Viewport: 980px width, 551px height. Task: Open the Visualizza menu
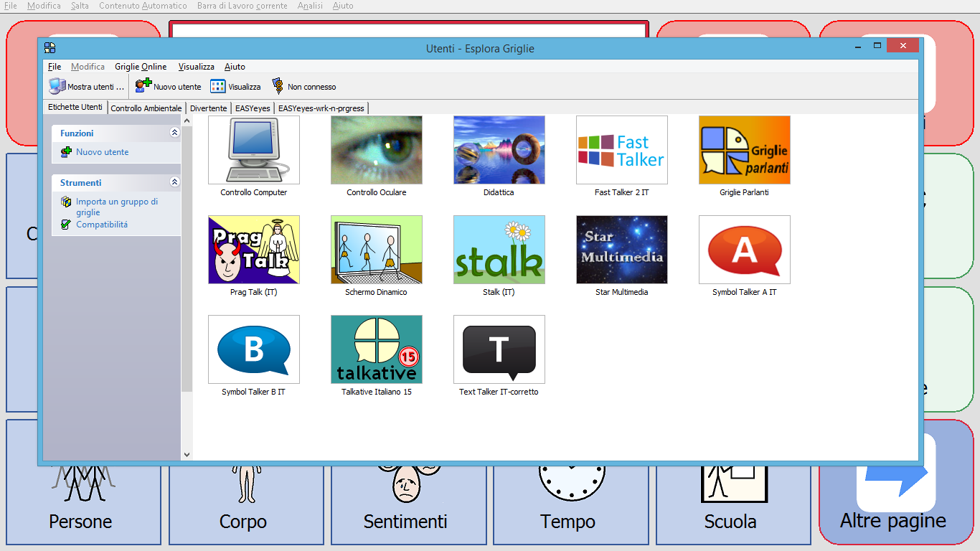click(x=197, y=67)
